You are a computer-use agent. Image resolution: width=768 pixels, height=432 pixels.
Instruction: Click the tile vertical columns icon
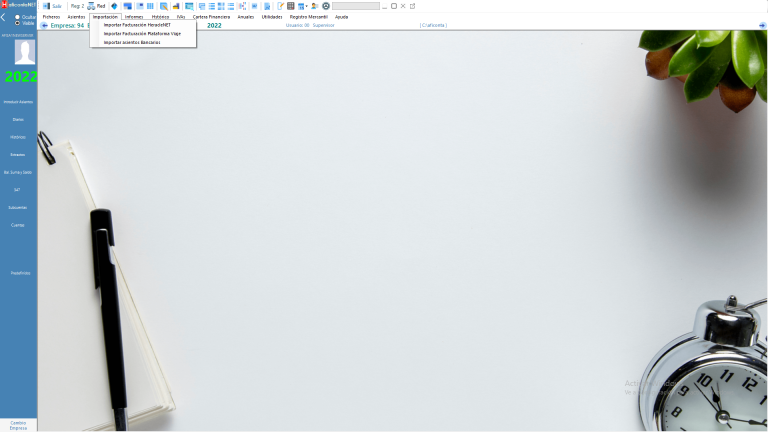150,6
